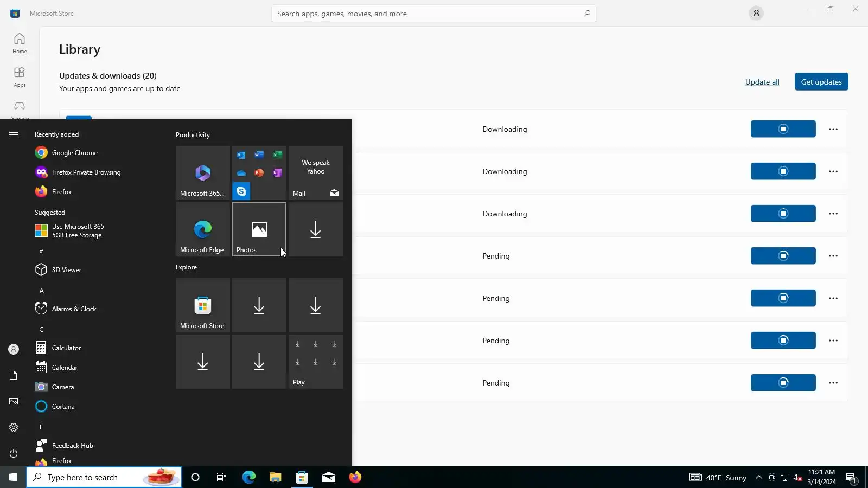Click the # header in the app list
Screen dimensions: 868x488
(x=41, y=251)
